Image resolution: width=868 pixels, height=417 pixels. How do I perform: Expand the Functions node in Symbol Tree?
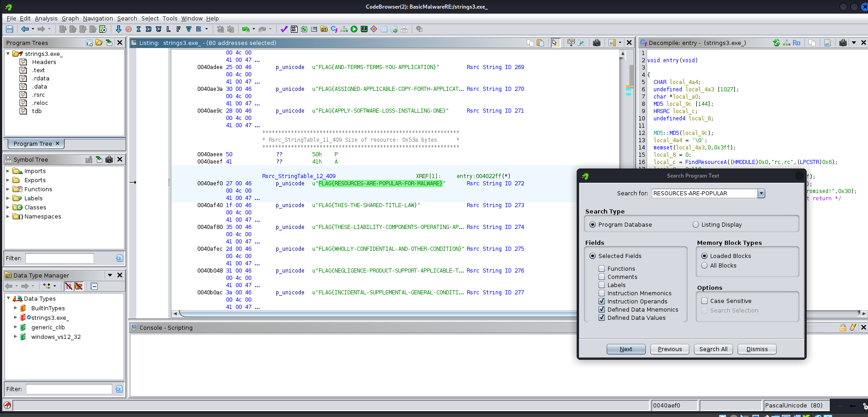[x=8, y=189]
